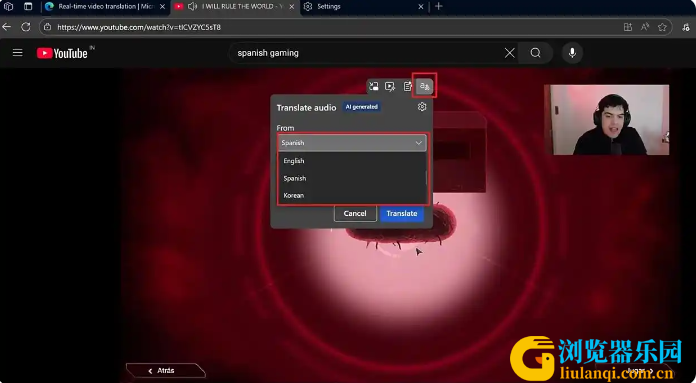696x383 pixels.
Task: Click the YouTube search magnifier button
Action: pos(535,53)
